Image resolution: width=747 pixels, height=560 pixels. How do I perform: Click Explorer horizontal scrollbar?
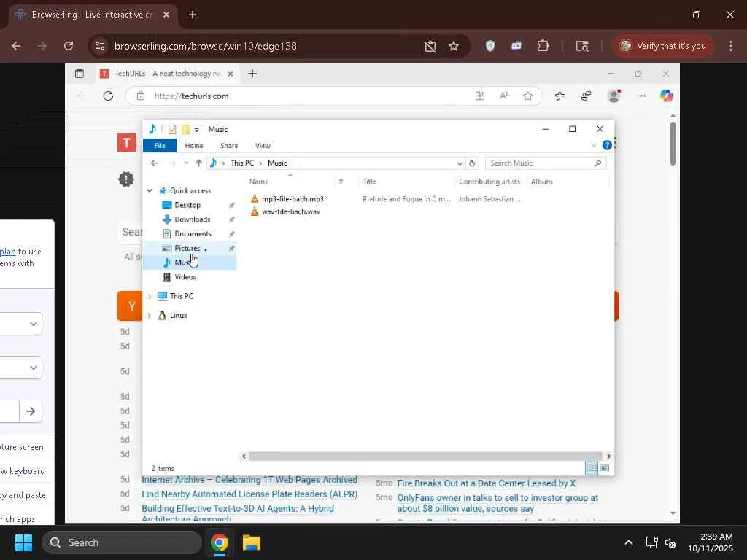point(425,456)
